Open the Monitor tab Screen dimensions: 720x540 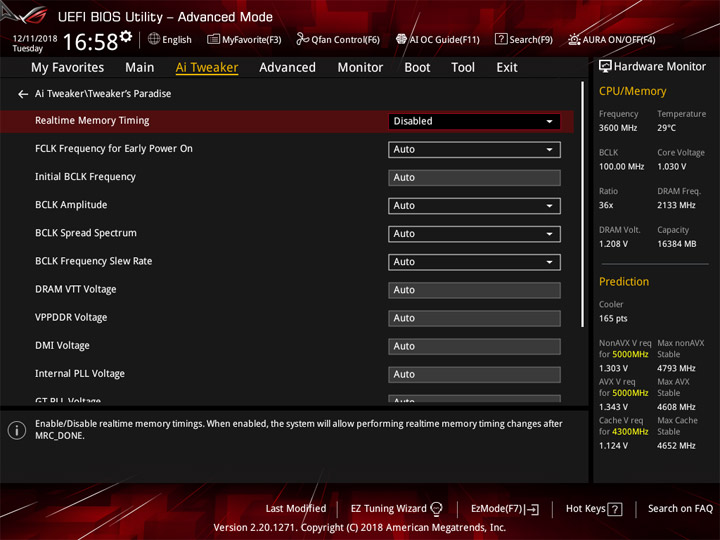point(360,68)
